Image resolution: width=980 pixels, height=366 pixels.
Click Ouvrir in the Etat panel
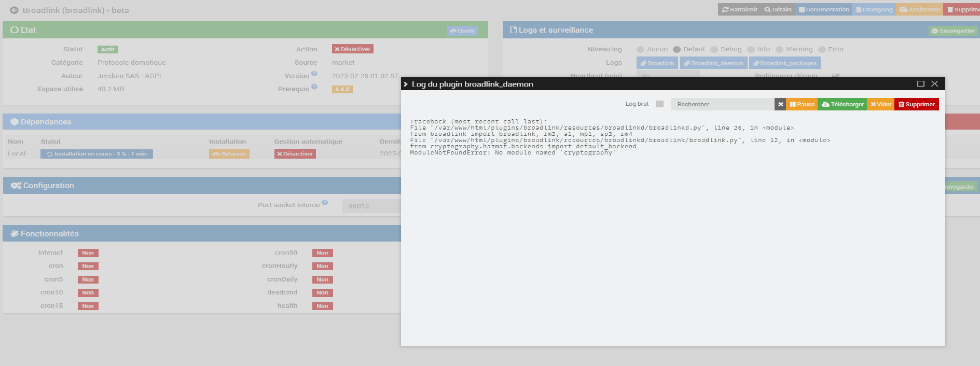coord(462,31)
